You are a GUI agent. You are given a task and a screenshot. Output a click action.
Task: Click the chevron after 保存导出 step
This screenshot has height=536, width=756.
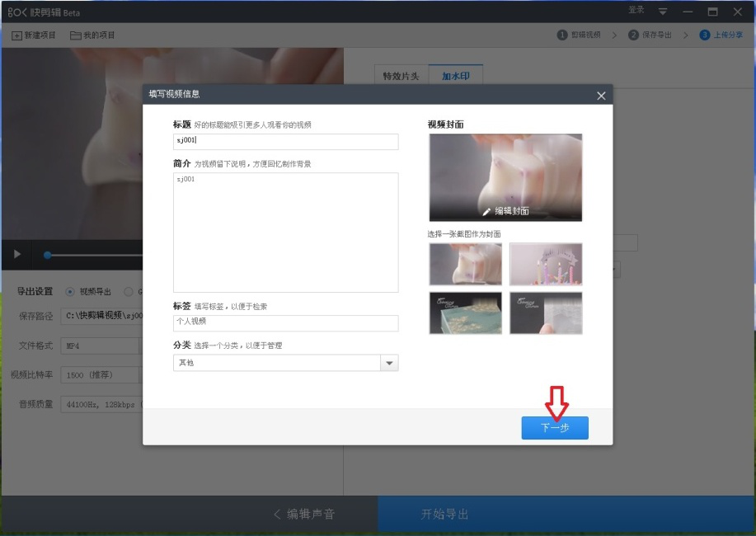click(x=685, y=35)
